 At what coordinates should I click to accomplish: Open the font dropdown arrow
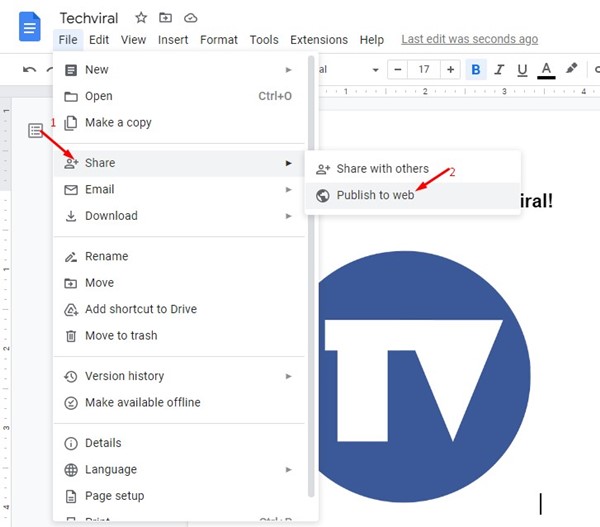pyautogui.click(x=375, y=70)
